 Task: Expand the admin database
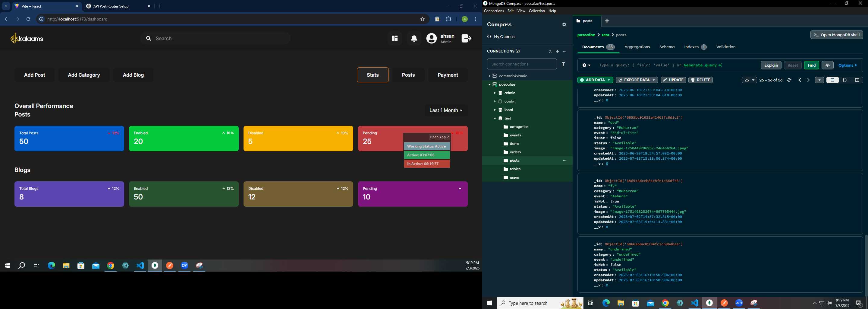click(x=495, y=93)
